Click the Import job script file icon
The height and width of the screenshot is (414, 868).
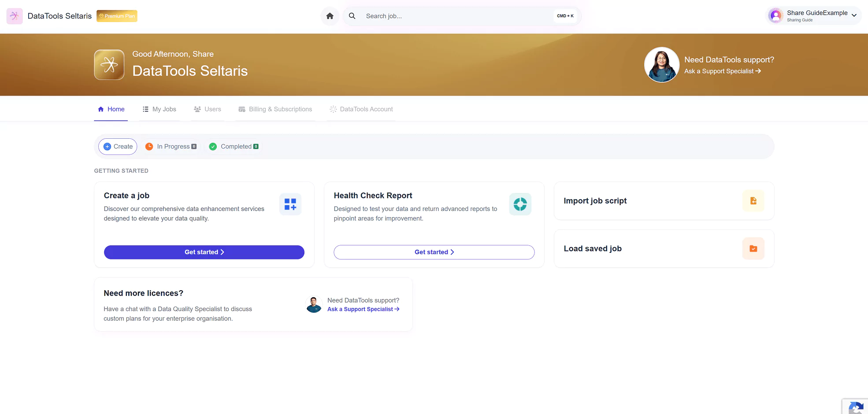click(753, 201)
